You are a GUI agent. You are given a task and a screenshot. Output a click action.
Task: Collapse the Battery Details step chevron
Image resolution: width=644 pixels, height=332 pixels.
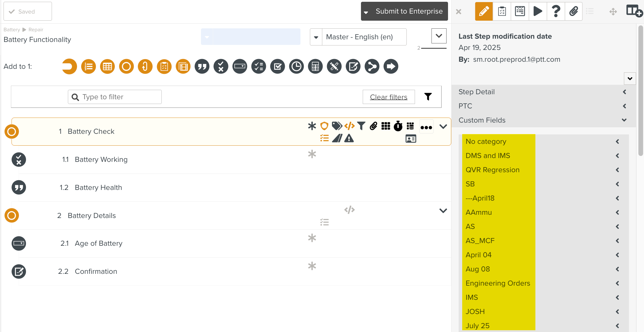coord(443,211)
